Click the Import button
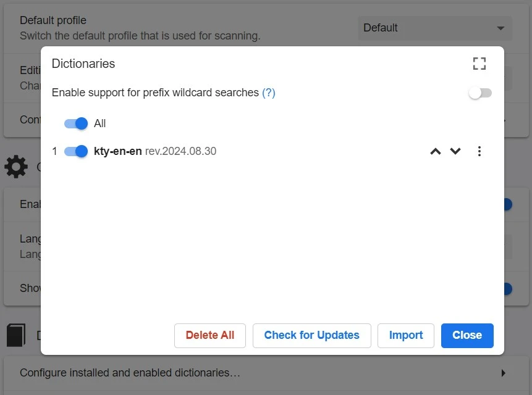This screenshot has width=532, height=395. (x=406, y=335)
